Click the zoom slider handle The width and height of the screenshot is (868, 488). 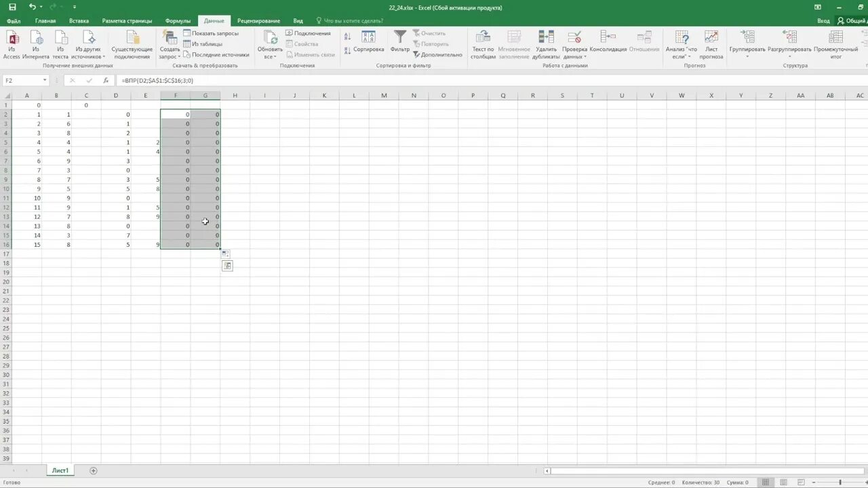(x=840, y=483)
